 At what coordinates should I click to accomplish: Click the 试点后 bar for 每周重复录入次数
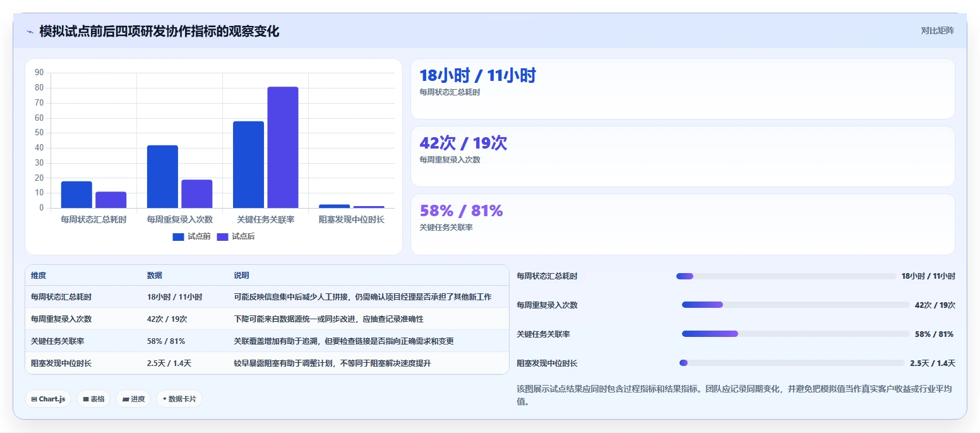point(197,194)
